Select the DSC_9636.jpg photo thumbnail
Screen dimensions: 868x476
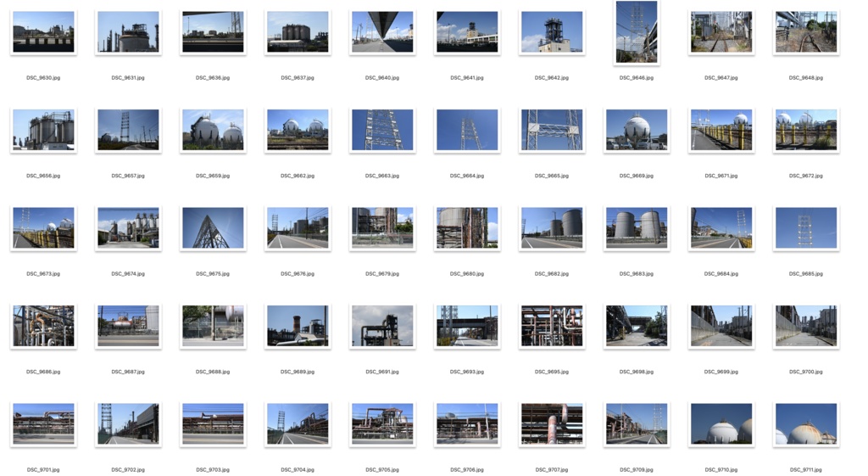click(213, 32)
